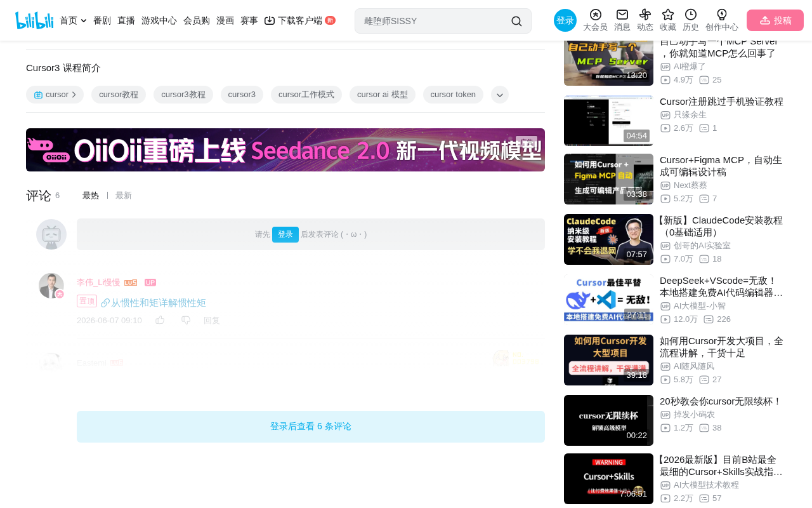Image resolution: width=812 pixels, height=508 pixels.
Task: Click 登录 button in comment box
Action: (x=285, y=234)
